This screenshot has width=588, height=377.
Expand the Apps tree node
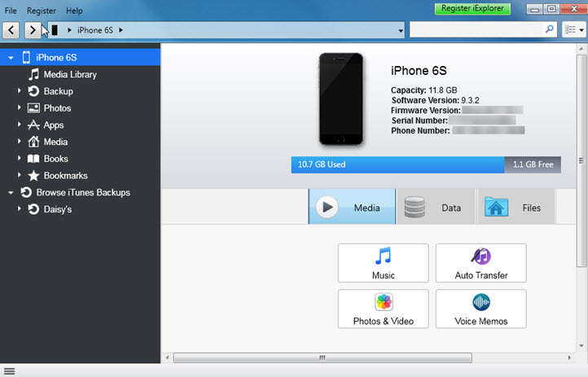(x=19, y=125)
